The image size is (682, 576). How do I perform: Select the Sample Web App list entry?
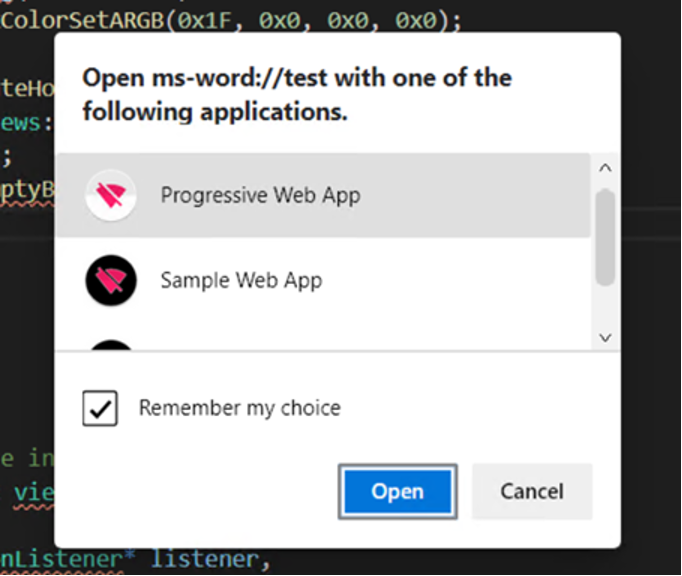323,281
